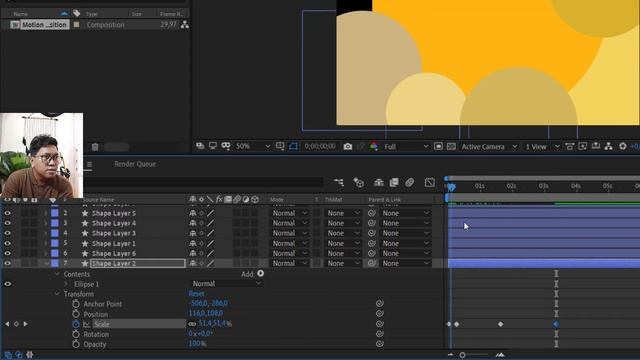This screenshot has width=640, height=360.
Task: Click the add/remove Scale keyframe diamond
Action: pos(16,324)
